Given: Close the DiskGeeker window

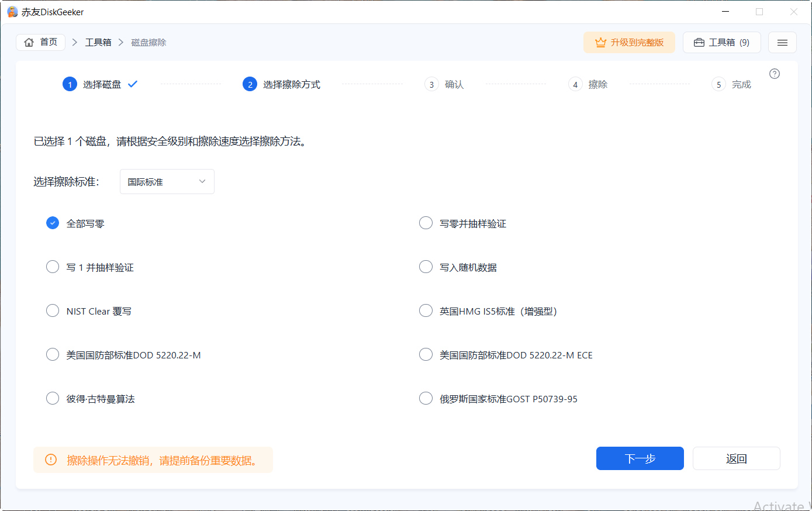Looking at the screenshot, I should (793, 12).
